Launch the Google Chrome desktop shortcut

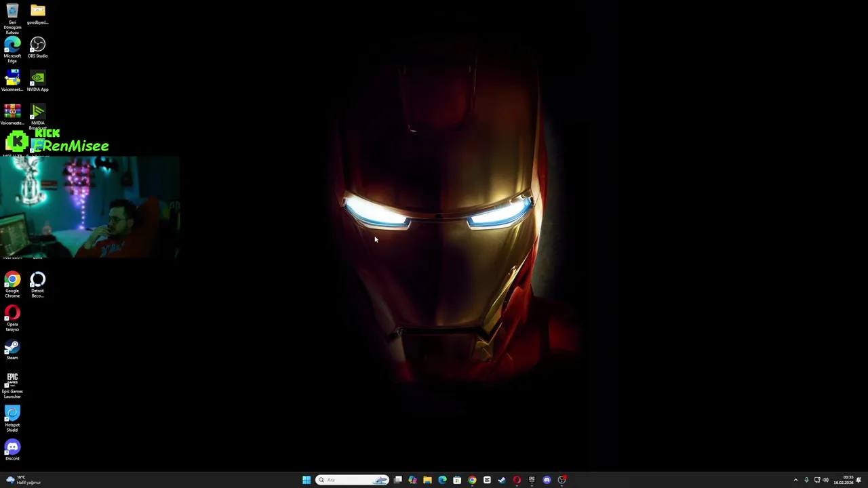(12, 285)
